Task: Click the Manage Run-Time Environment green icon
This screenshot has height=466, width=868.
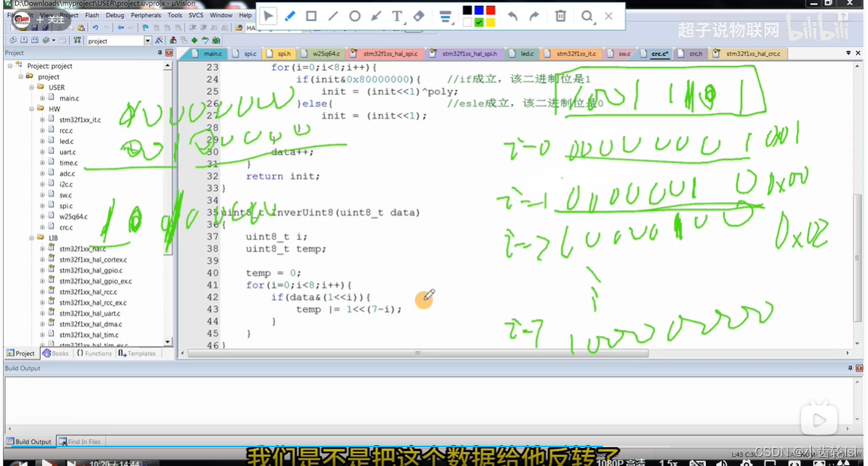Action: point(194,41)
